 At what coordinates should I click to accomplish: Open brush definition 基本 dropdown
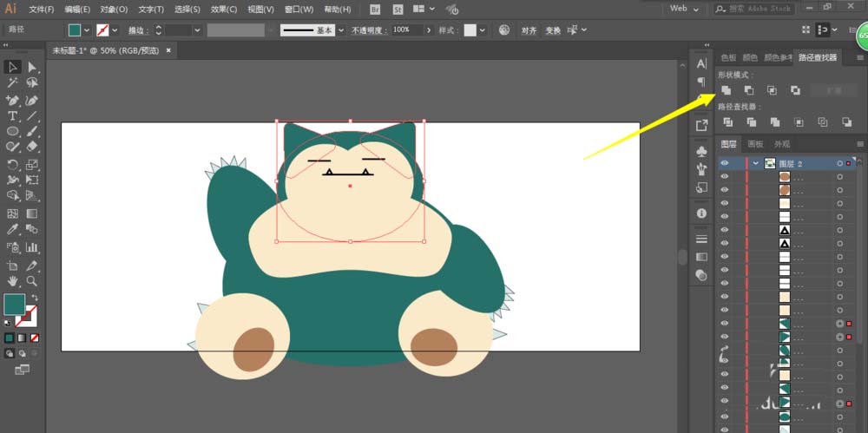341,30
